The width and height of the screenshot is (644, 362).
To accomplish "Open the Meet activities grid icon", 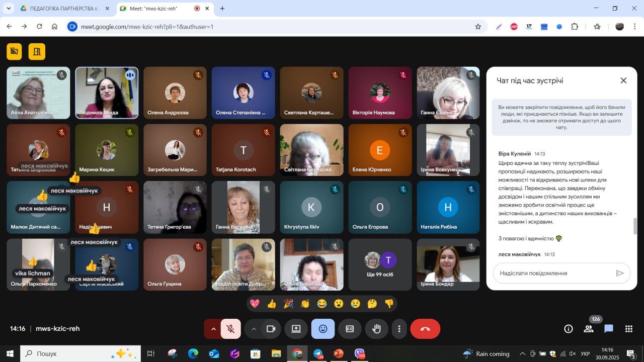I will 628,329.
